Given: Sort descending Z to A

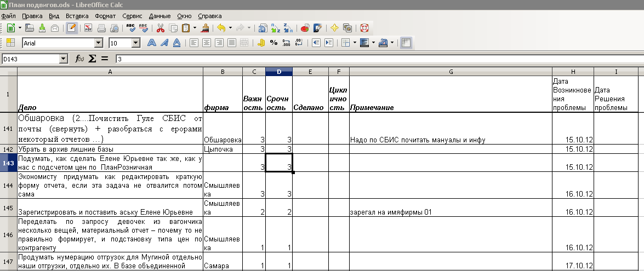Looking at the screenshot, I should point(288,28).
